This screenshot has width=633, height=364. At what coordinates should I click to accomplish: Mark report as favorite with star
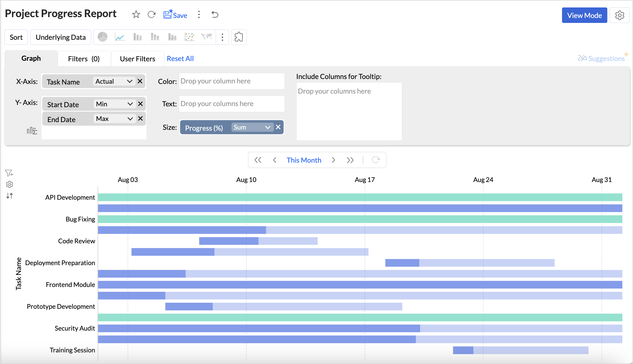(x=136, y=15)
